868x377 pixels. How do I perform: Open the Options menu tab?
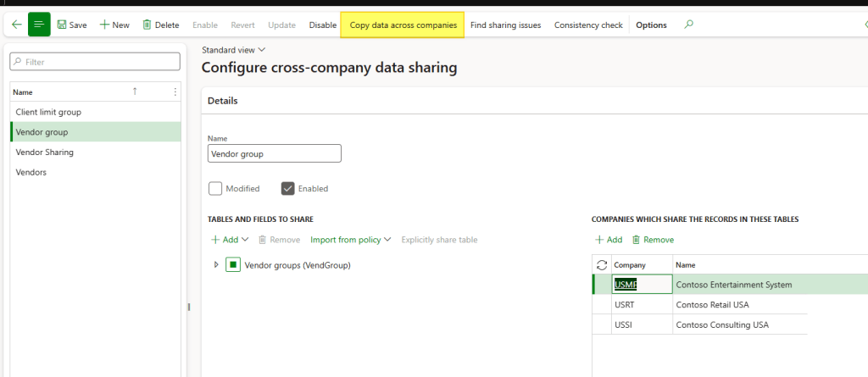point(651,25)
